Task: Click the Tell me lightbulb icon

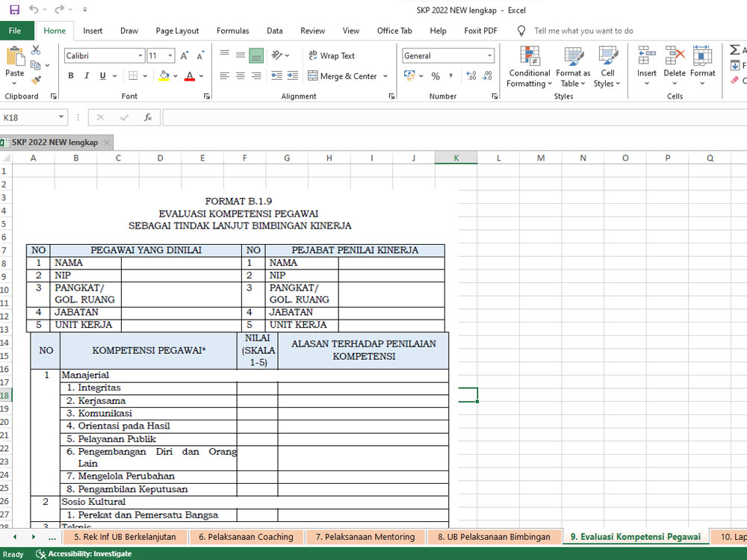Action: tap(521, 31)
